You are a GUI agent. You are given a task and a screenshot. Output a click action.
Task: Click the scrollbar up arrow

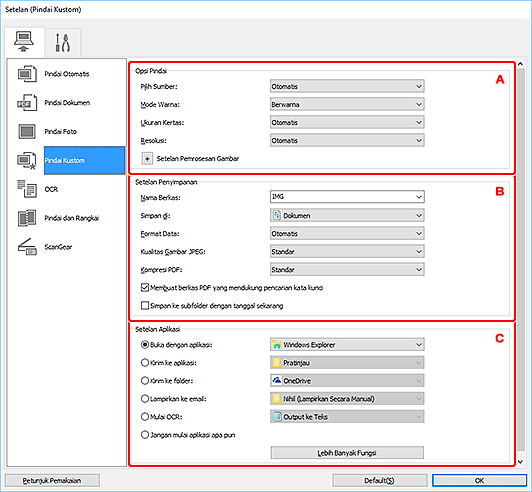[521, 64]
